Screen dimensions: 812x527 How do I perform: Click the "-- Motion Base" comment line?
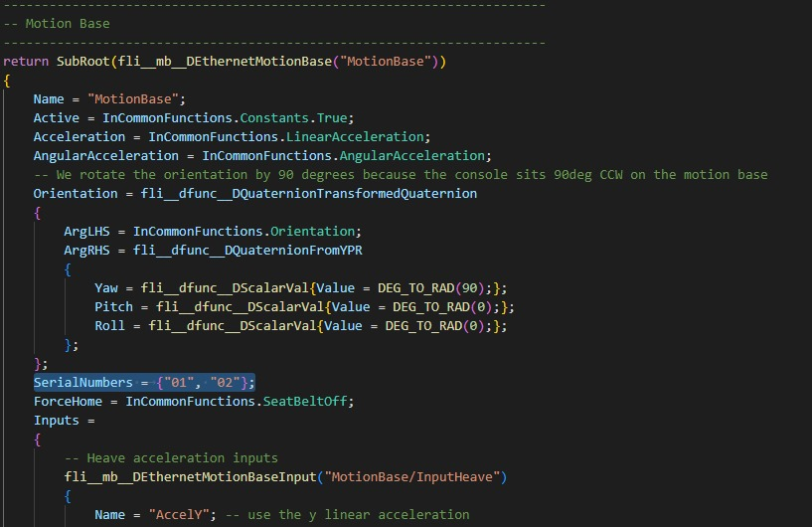57,23
